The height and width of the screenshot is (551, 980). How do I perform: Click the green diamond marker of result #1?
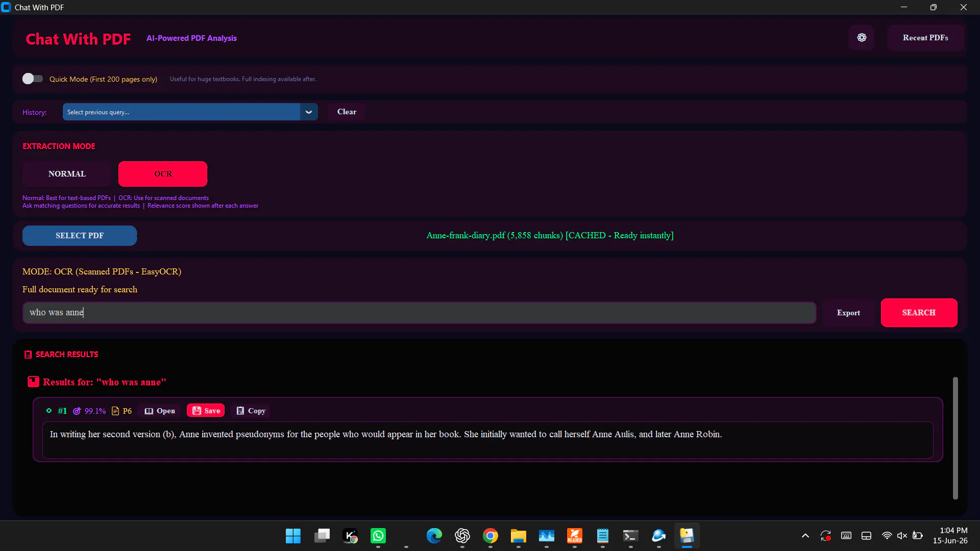(49, 411)
